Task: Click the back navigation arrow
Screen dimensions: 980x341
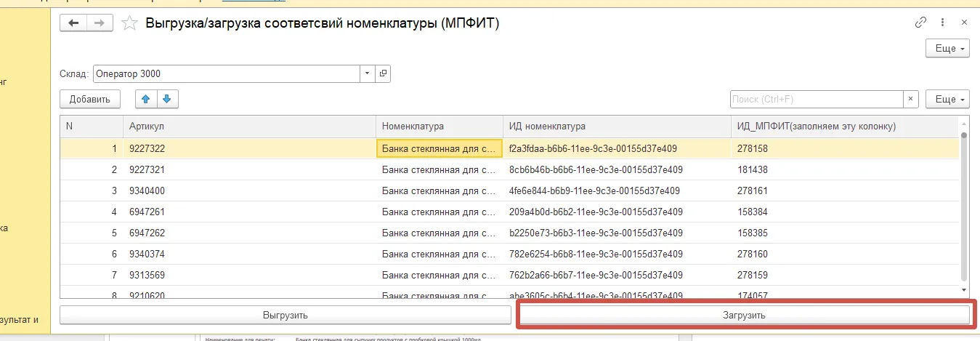Action: (73, 23)
